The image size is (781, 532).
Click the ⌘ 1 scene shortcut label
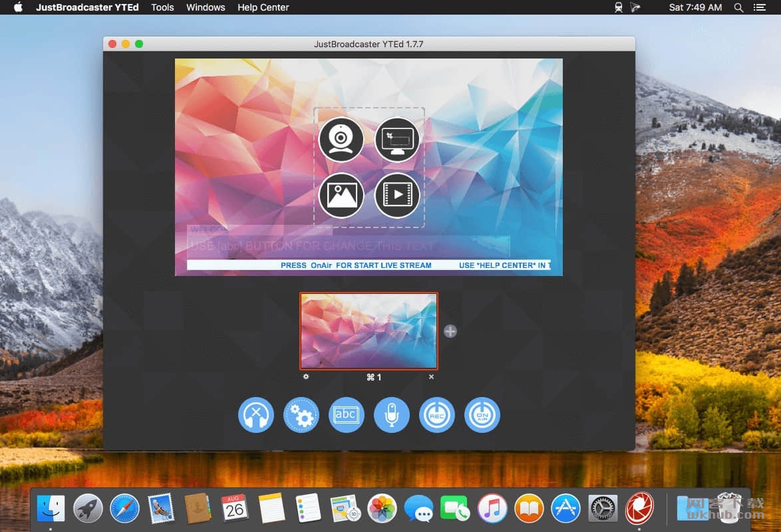coord(374,377)
